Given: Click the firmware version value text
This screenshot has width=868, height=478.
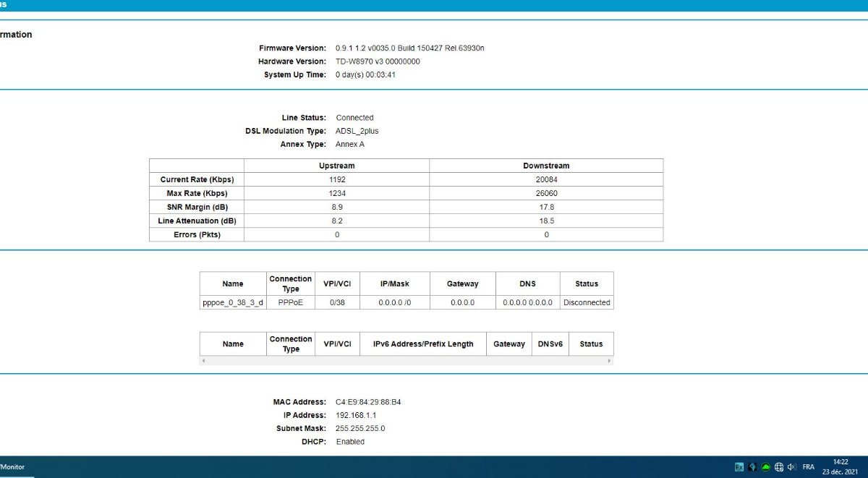Looking at the screenshot, I should (409, 48).
